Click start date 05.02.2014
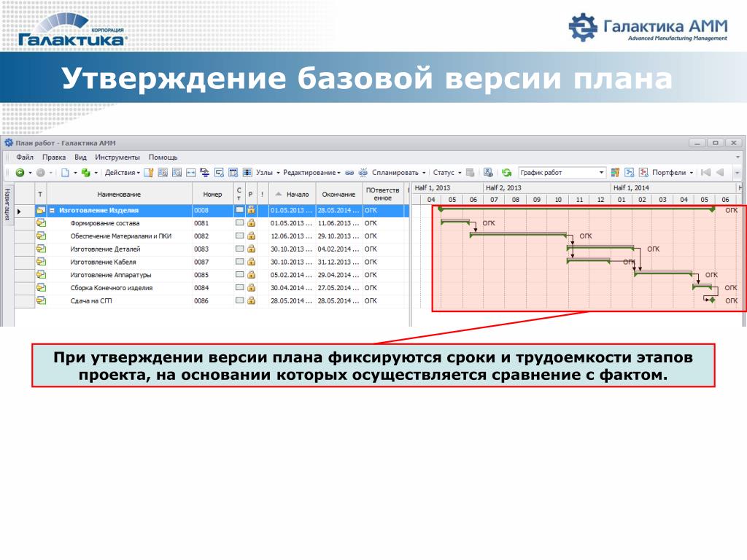Viewport: 747px width, 560px height. click(x=292, y=275)
